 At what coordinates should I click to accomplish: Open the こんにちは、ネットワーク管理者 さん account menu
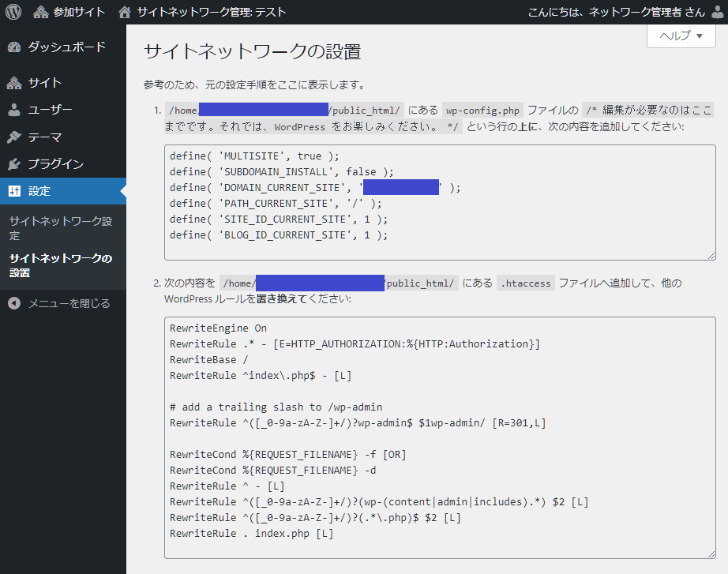tap(626, 12)
